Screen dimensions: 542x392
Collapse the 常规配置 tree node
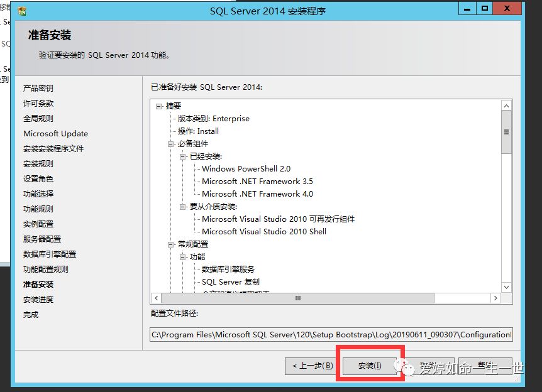(170, 244)
